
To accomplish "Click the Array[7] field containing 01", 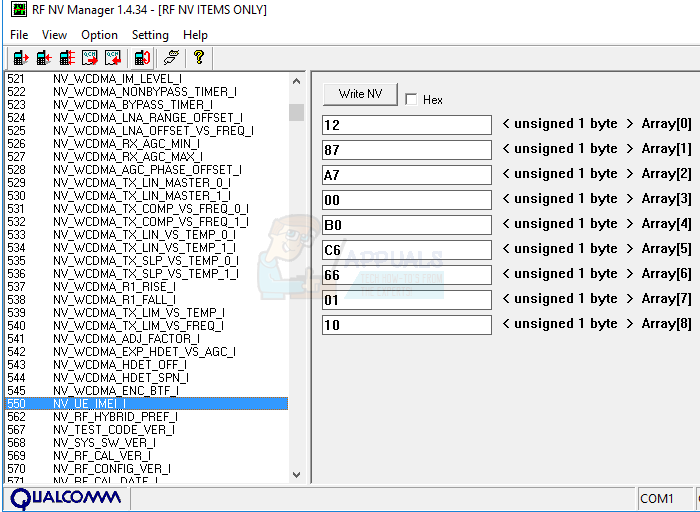I will point(407,300).
